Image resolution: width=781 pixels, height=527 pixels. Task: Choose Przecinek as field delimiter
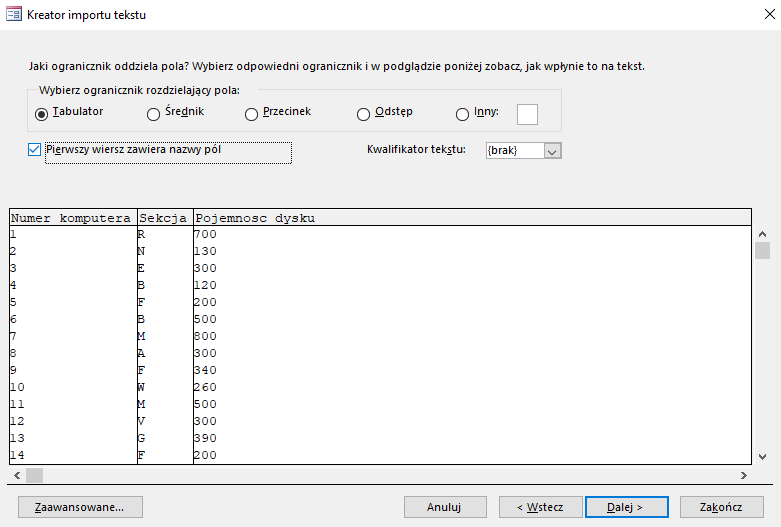pyautogui.click(x=252, y=114)
